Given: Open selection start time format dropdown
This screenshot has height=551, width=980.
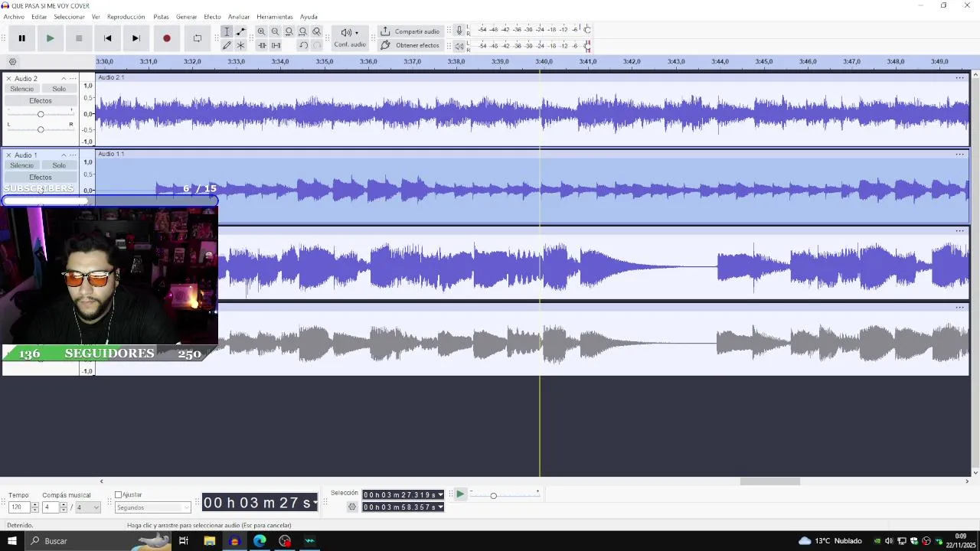Looking at the screenshot, I should point(440,495).
